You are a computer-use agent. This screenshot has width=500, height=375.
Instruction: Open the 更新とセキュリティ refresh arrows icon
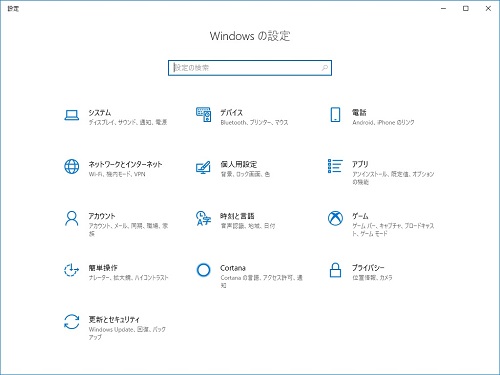[71, 322]
